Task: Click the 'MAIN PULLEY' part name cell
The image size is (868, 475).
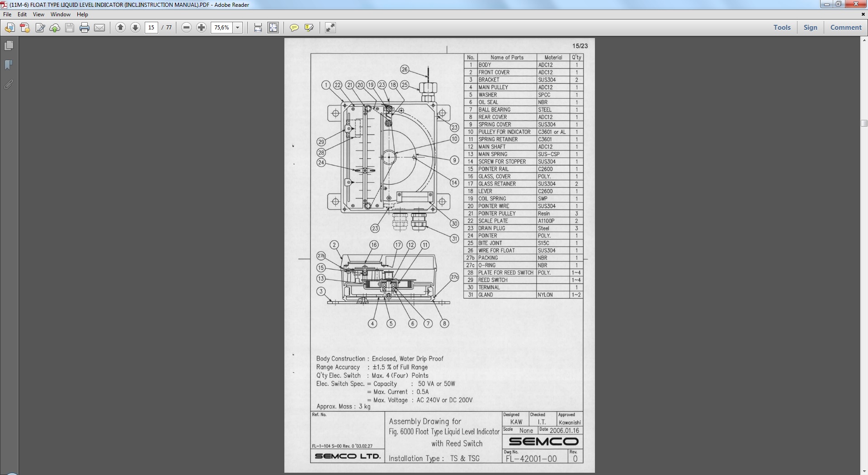Action: click(507, 87)
